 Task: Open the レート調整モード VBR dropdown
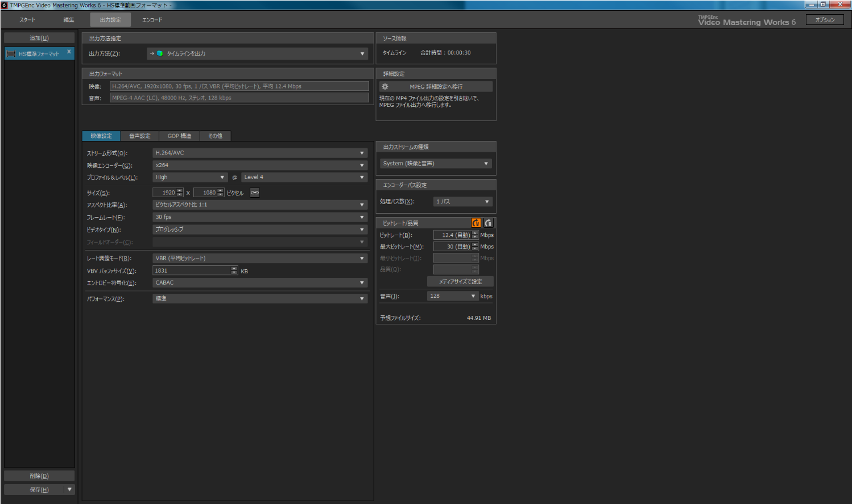[260, 258]
